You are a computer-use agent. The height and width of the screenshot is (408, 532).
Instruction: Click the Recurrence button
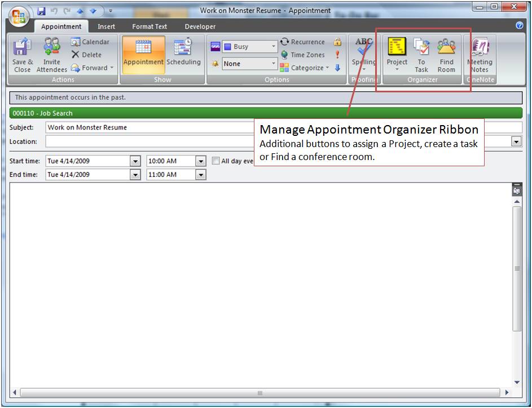(x=302, y=42)
